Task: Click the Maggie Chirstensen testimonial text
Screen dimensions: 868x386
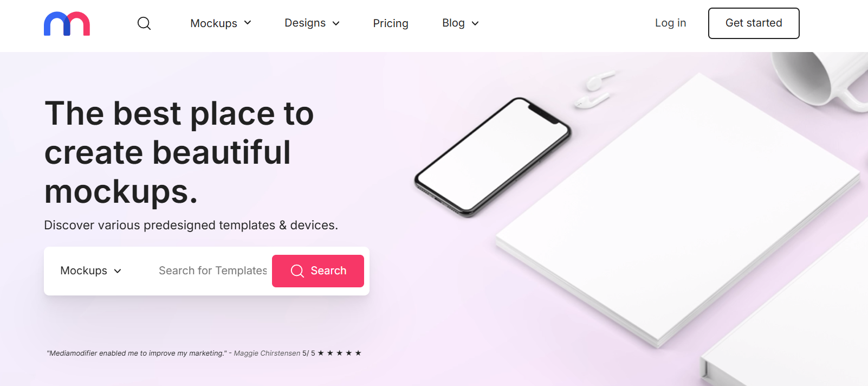Action: tap(173, 353)
